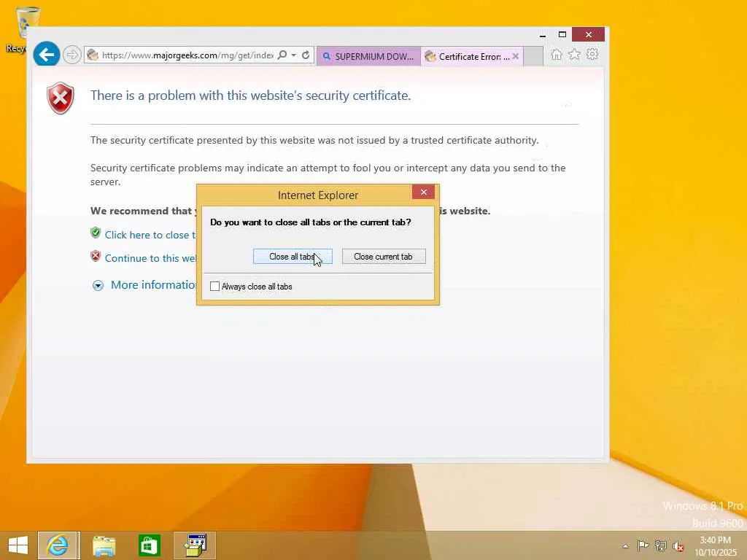Open a new tab with the blank tab button
This screenshot has width=747, height=560.
pyautogui.click(x=533, y=56)
